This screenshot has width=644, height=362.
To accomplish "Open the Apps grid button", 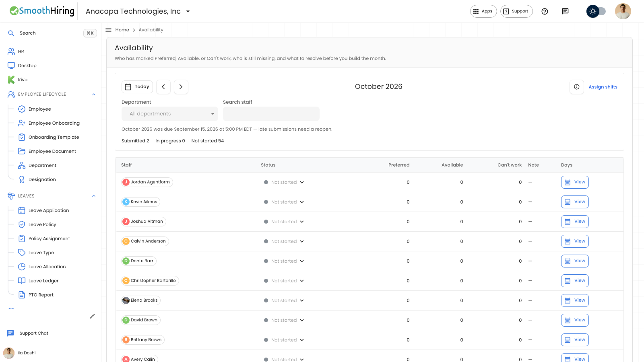I will [483, 11].
